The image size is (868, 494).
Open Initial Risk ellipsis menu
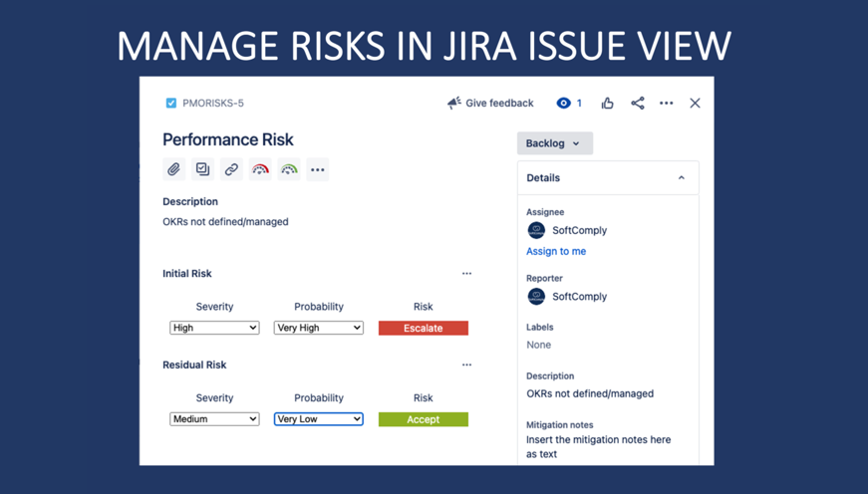point(466,273)
